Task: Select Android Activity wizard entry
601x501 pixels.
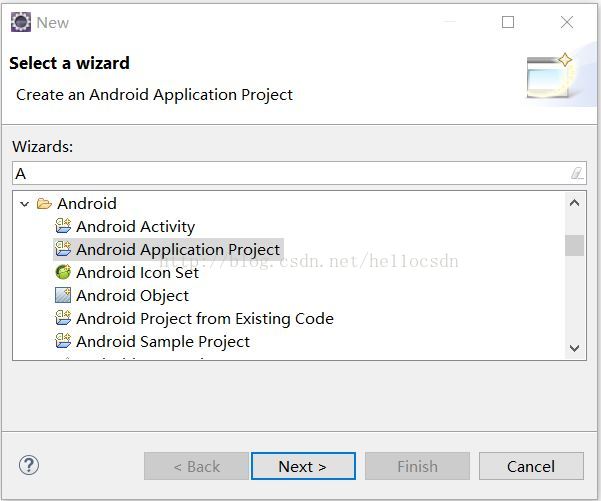Action: click(135, 226)
